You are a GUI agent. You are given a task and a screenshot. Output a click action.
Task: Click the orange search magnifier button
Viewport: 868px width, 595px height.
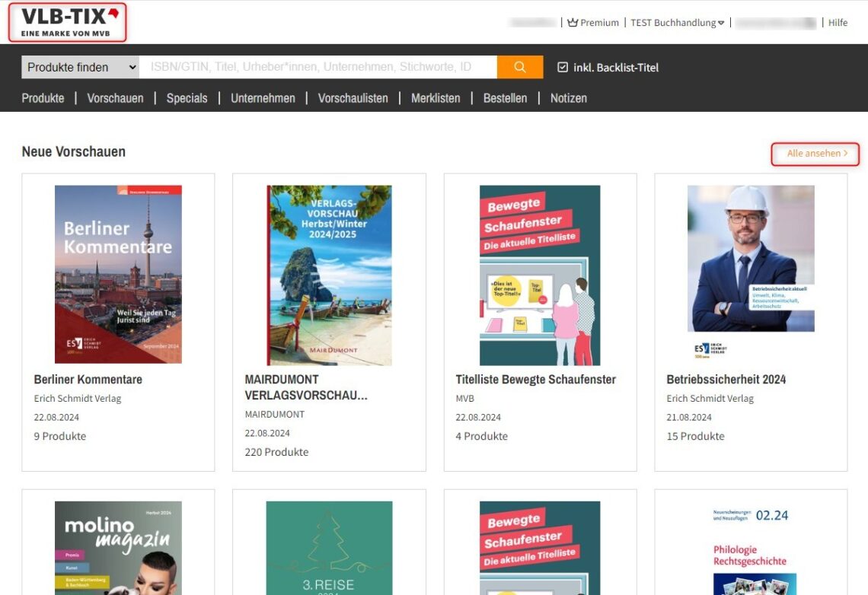point(520,67)
